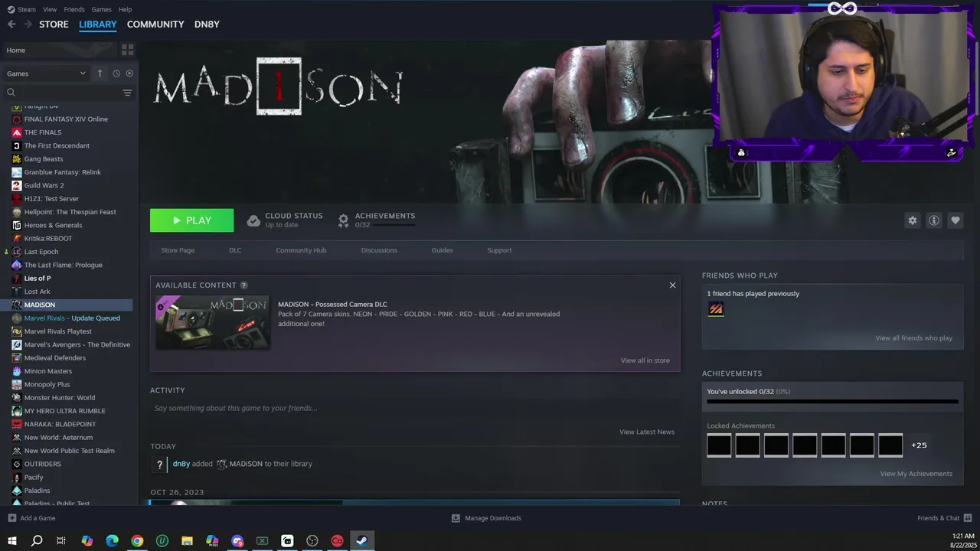Click the achievements progress bar
The height and width of the screenshot is (551, 980).
(832, 401)
